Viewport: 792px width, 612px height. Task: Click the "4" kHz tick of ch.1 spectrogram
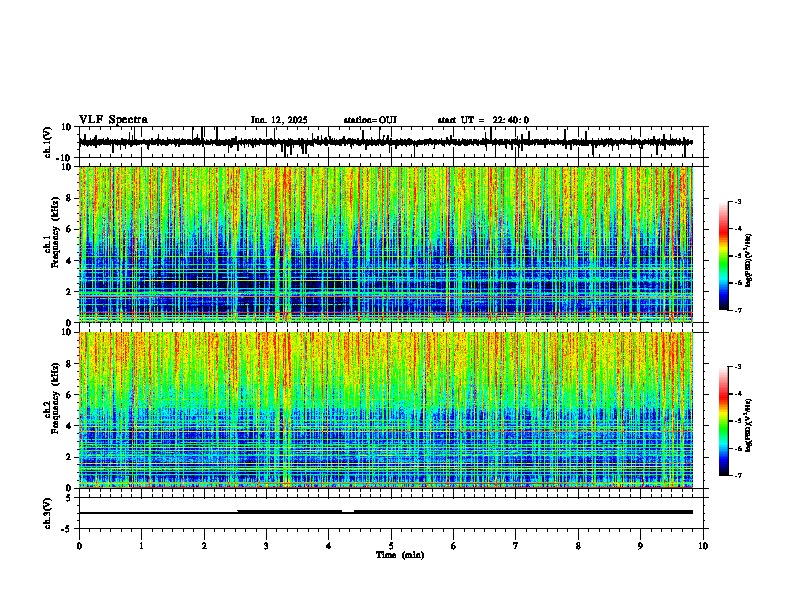click(70, 261)
